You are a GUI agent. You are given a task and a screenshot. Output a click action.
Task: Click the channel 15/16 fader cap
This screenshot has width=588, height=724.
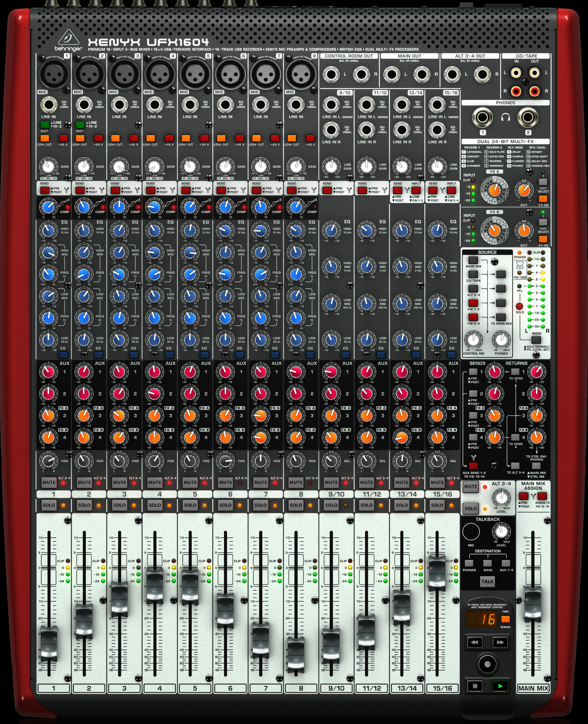pos(437,574)
